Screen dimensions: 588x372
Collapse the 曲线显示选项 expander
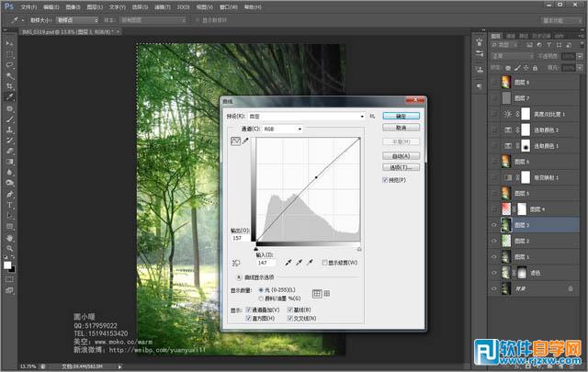click(239, 277)
